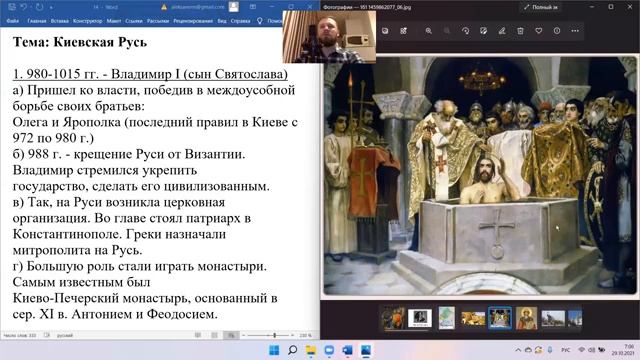640x360 pixels.
Task: Switch to Web Layout view in Word
Action: (x=231, y=335)
